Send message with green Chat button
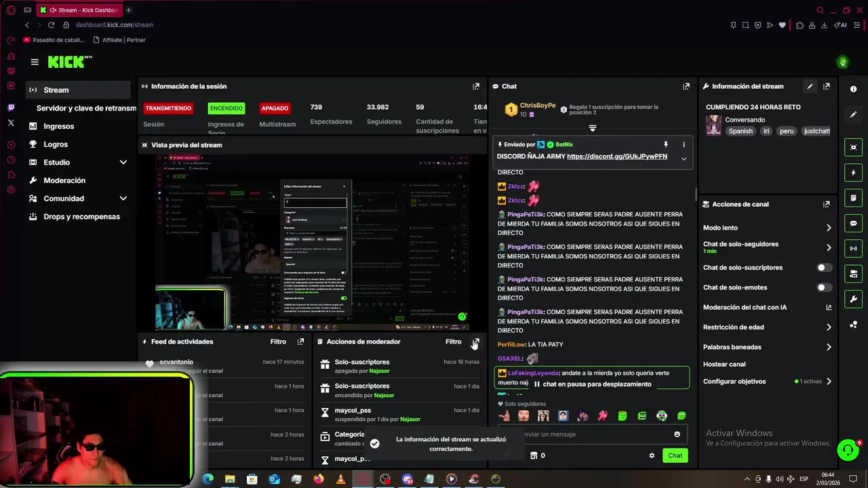Screen dimensions: 868x488 click(675, 455)
